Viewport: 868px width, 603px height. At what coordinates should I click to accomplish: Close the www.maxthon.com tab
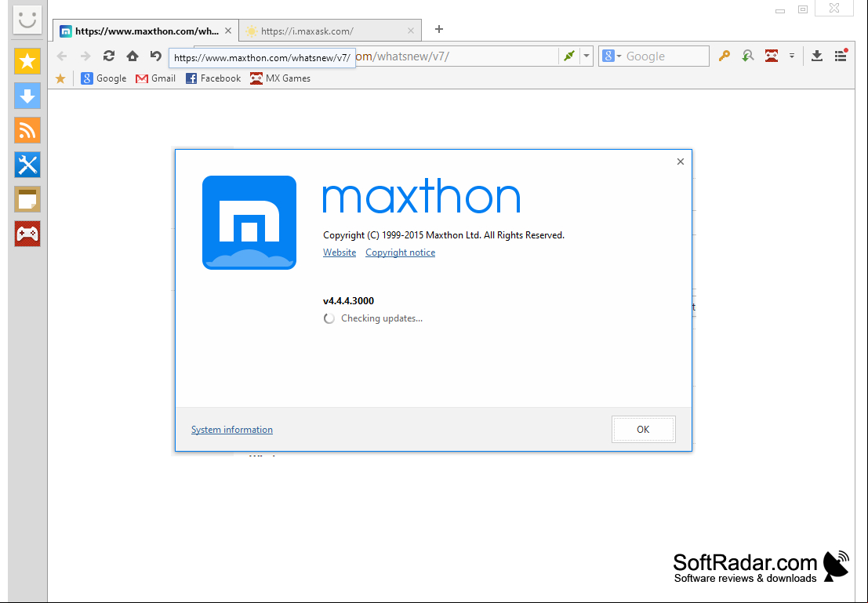click(228, 31)
